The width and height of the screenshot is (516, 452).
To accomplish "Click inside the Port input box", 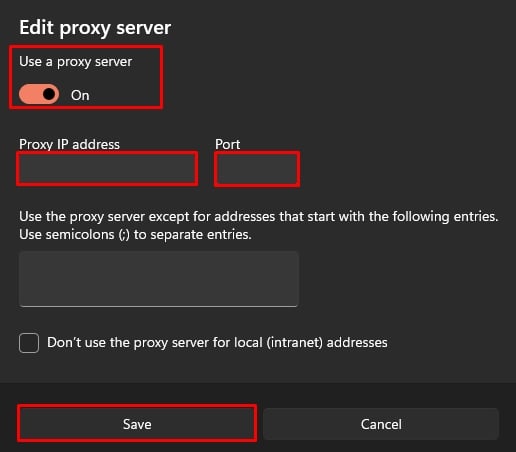I will pos(257,169).
